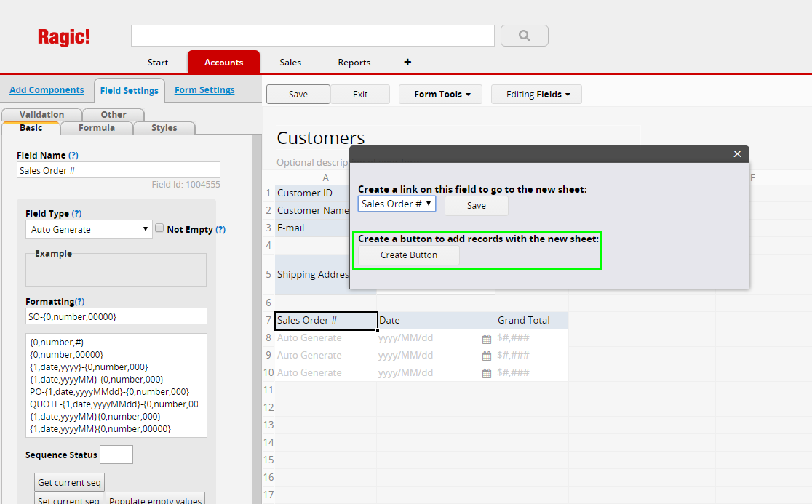The image size is (812, 504).
Task: Click the magnifier search button
Action: click(x=524, y=36)
